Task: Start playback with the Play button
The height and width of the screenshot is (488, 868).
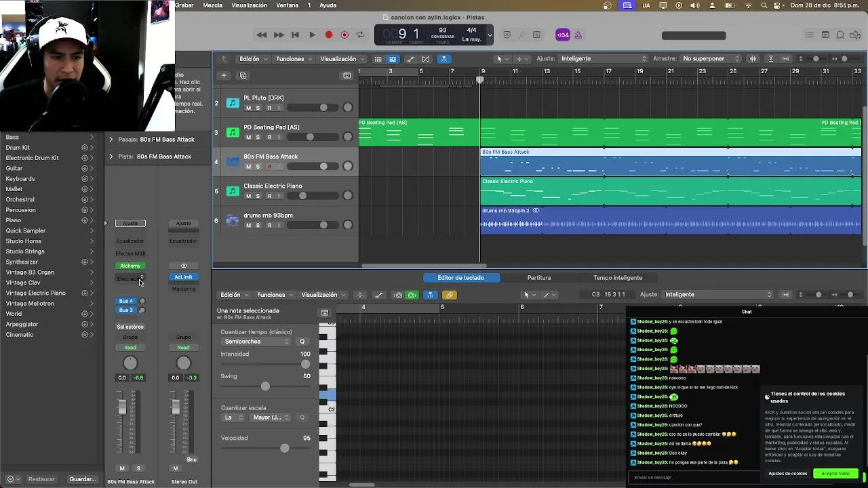Action: pos(312,35)
